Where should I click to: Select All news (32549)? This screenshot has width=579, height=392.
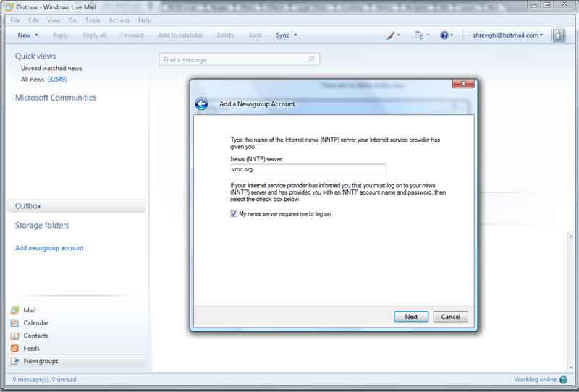44,79
